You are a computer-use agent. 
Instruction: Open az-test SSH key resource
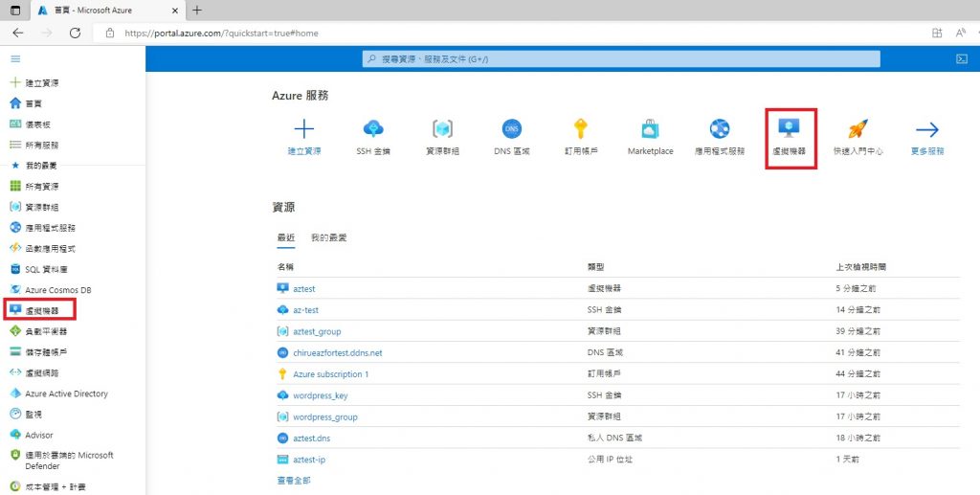pos(305,310)
